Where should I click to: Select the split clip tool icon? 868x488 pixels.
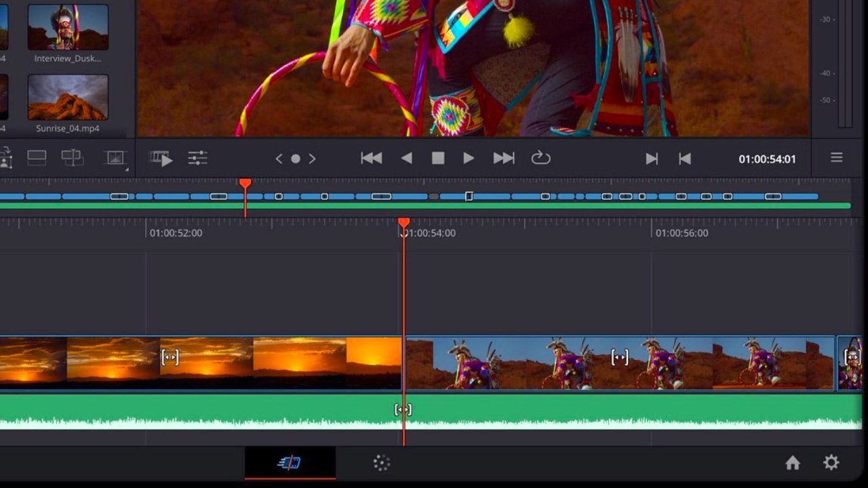[x=72, y=159]
